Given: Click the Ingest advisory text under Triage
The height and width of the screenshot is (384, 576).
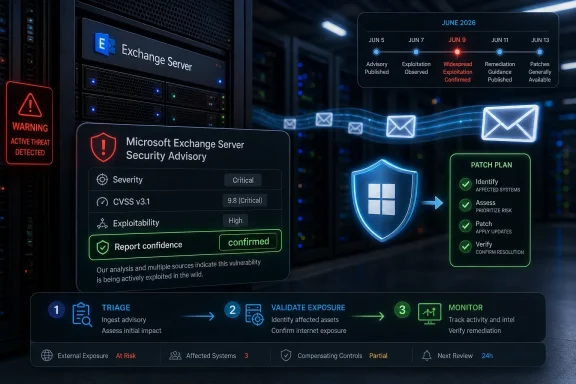Looking at the screenshot, I should tap(124, 320).
